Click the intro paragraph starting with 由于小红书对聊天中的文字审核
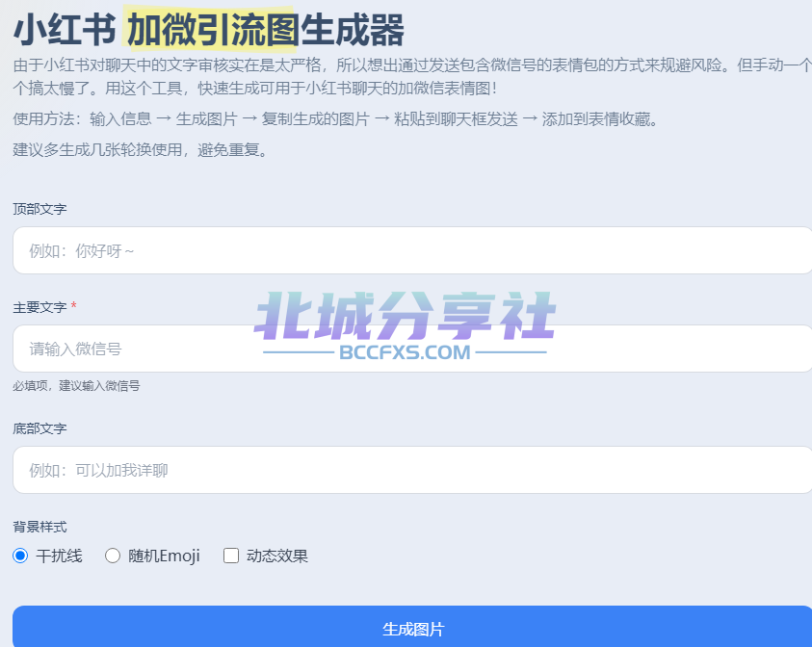The image size is (812, 647). coord(412,77)
